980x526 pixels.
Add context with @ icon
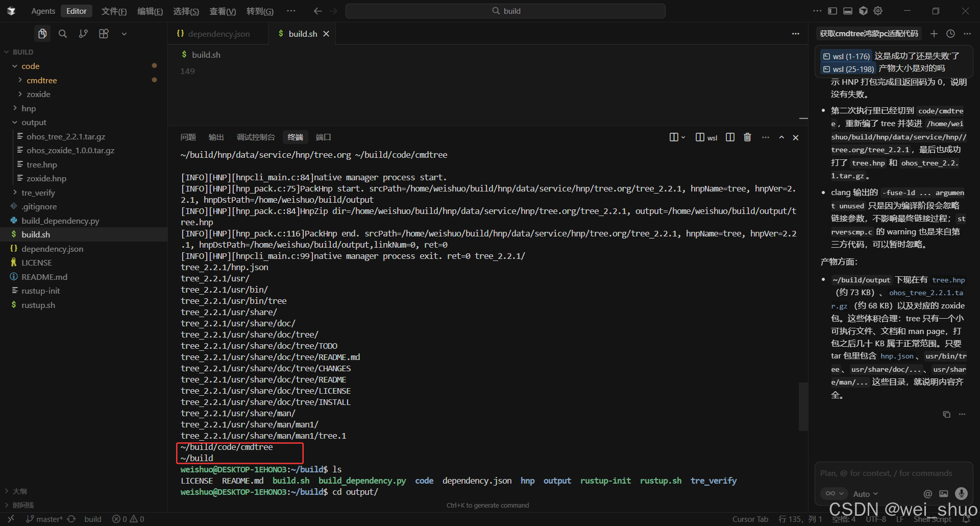tap(927, 494)
